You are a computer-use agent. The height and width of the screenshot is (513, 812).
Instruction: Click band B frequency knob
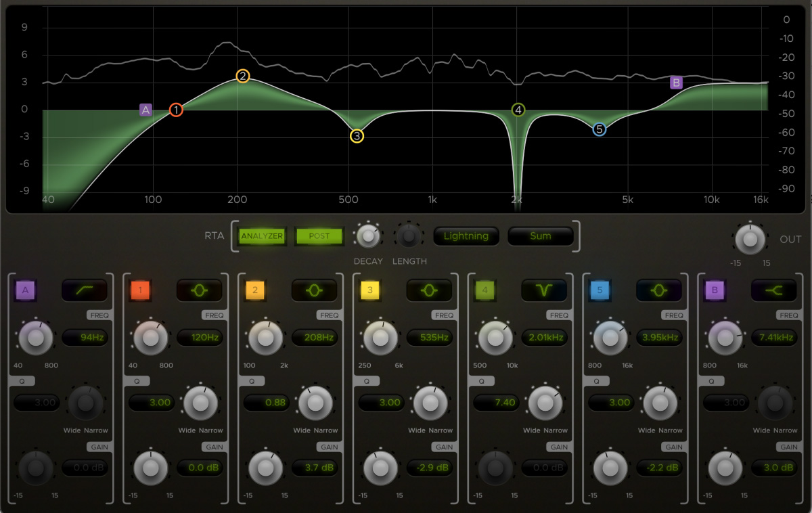(726, 338)
